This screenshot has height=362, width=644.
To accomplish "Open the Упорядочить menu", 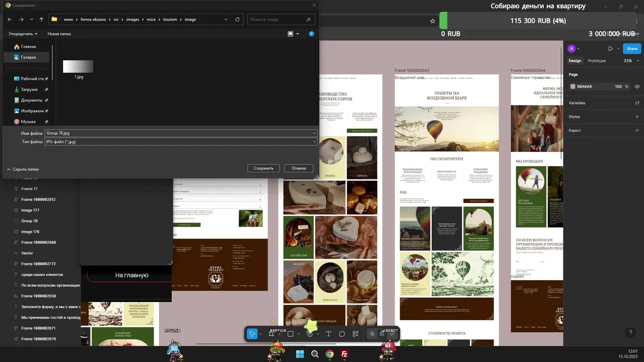I will [23, 34].
